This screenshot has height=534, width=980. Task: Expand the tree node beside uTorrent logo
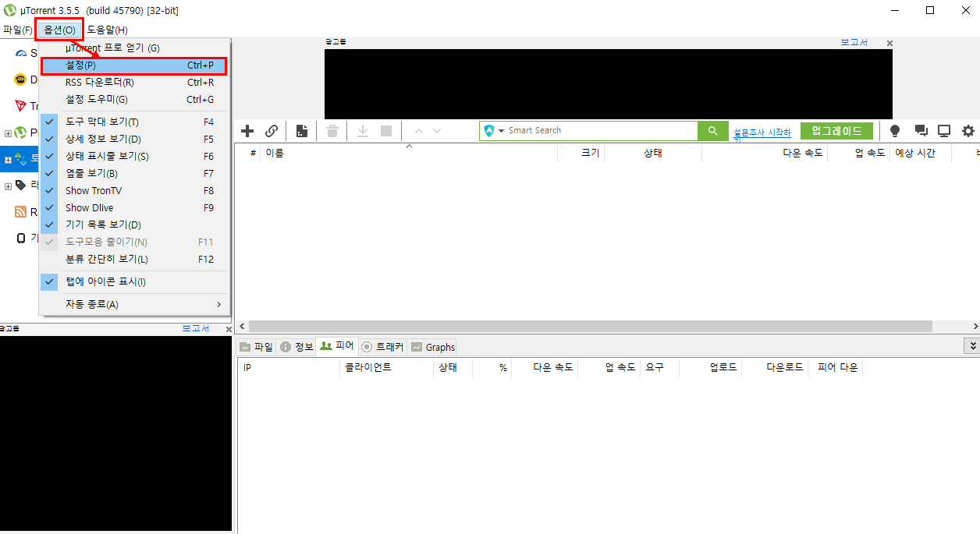(9, 133)
